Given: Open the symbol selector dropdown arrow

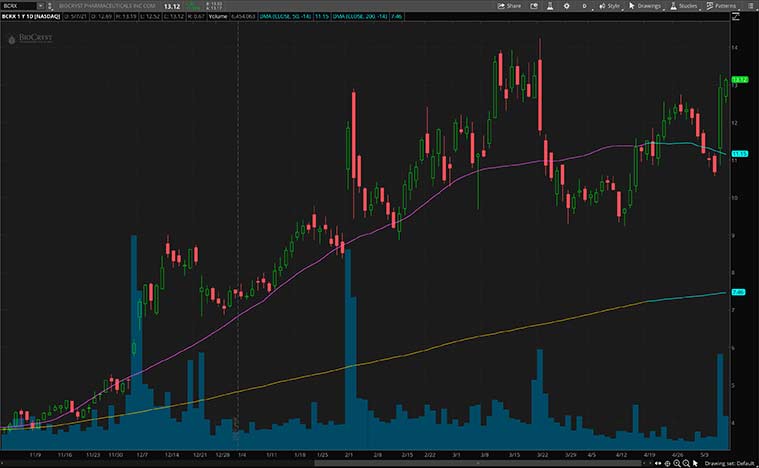Looking at the screenshot, I should [41, 6].
